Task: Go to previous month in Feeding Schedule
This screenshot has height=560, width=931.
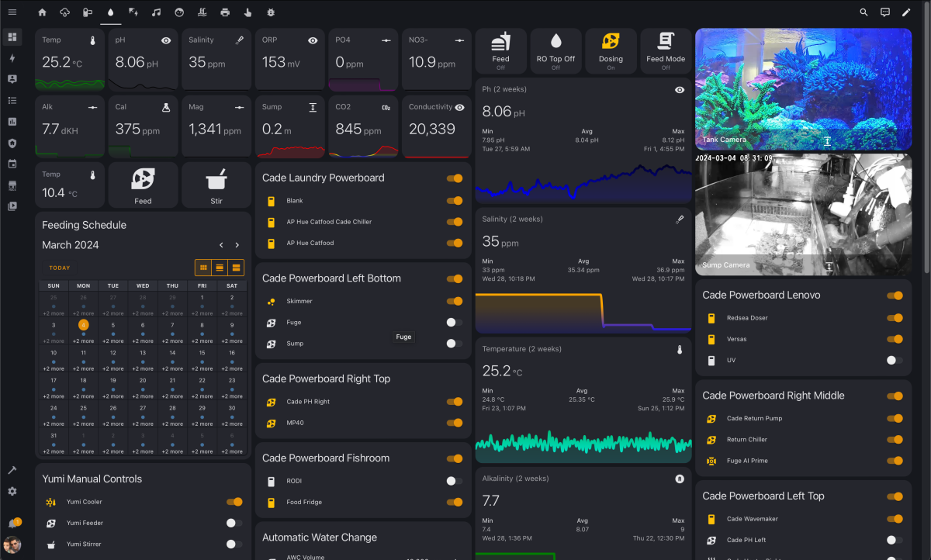Action: click(x=221, y=245)
